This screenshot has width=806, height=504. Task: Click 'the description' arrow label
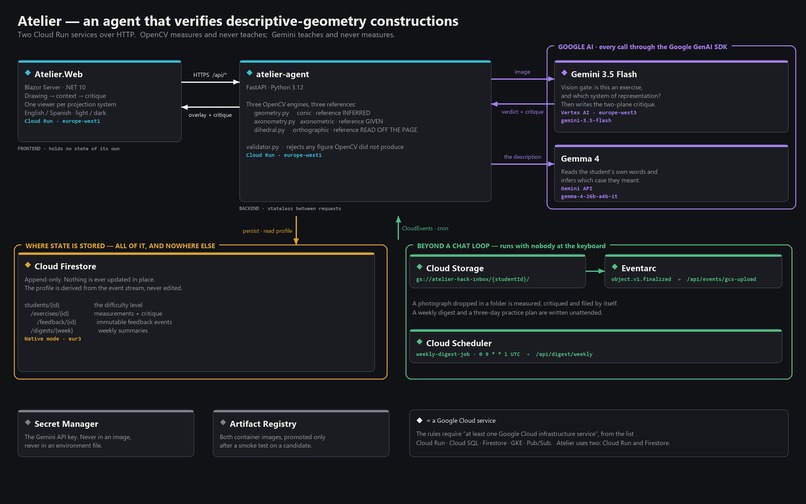tap(522, 157)
